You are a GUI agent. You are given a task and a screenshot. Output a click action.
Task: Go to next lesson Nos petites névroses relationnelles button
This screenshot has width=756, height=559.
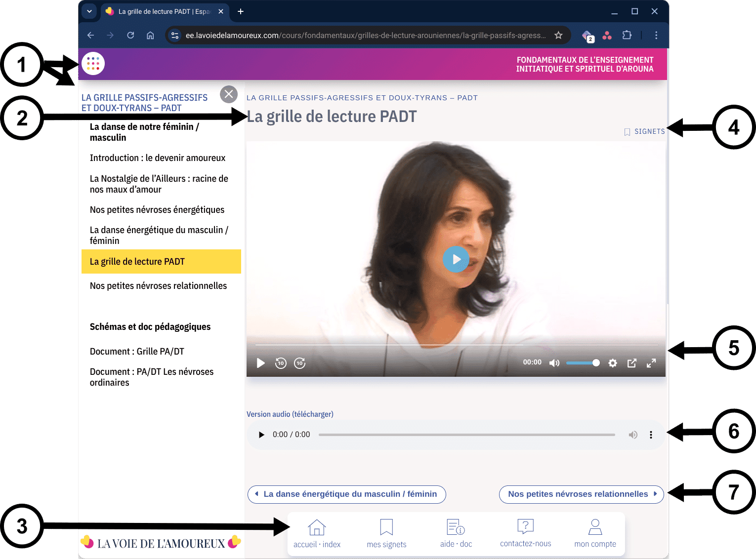coord(581,494)
